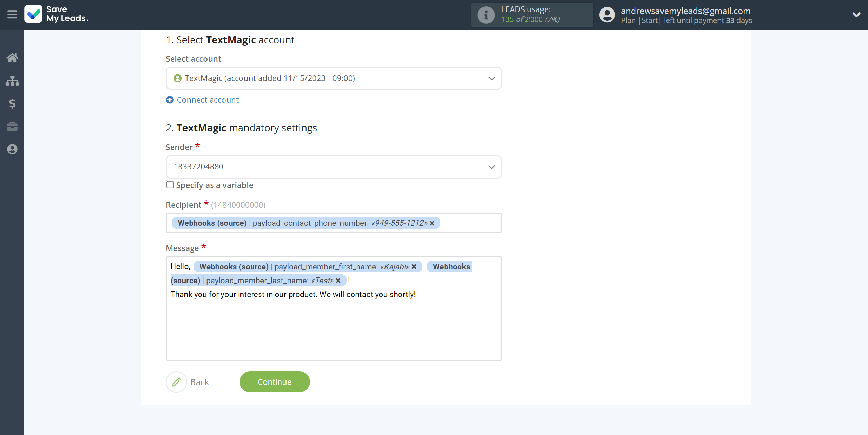
Task: Expand account menu chevron in header
Action: pos(856,15)
